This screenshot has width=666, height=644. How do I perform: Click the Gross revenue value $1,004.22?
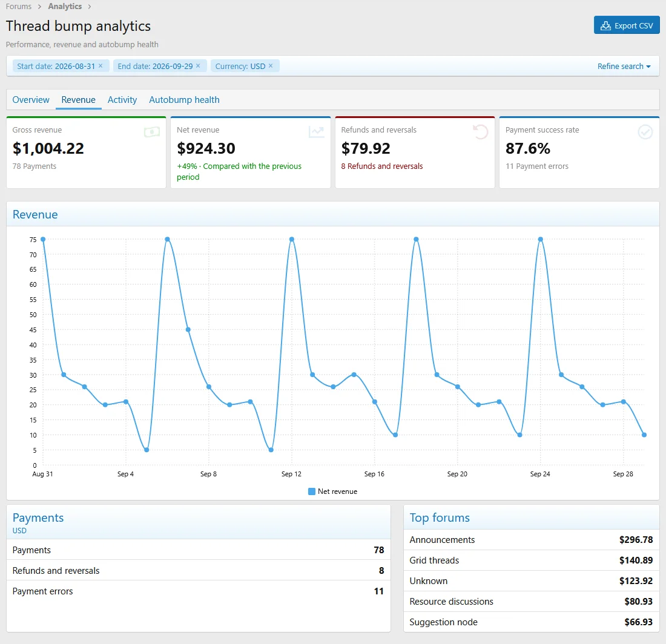48,148
